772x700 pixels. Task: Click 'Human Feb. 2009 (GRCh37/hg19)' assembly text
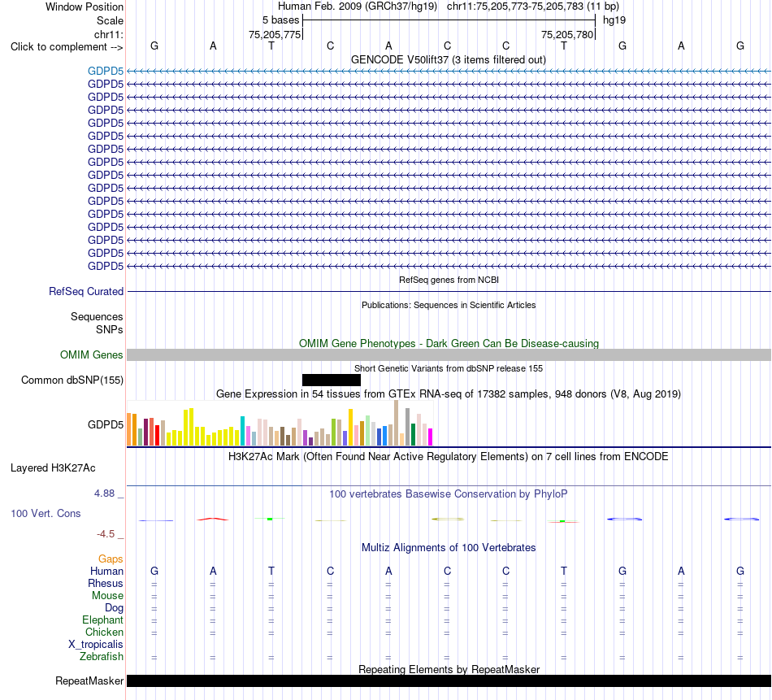pyautogui.click(x=358, y=7)
